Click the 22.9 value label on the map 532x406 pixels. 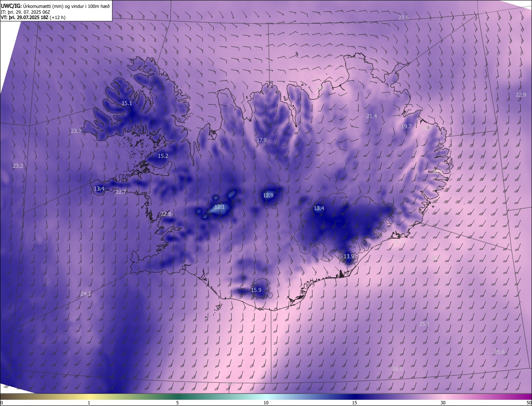pyautogui.click(x=521, y=95)
